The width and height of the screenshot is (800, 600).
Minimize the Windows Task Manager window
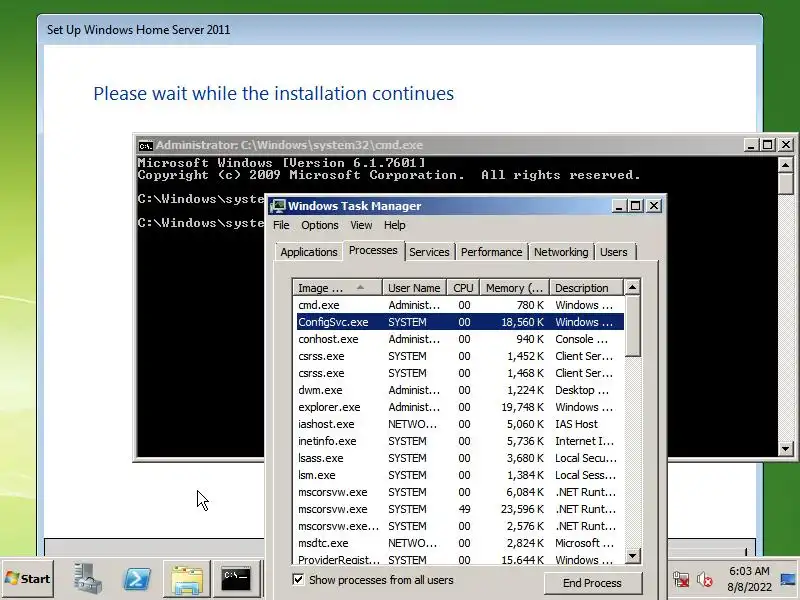point(619,206)
